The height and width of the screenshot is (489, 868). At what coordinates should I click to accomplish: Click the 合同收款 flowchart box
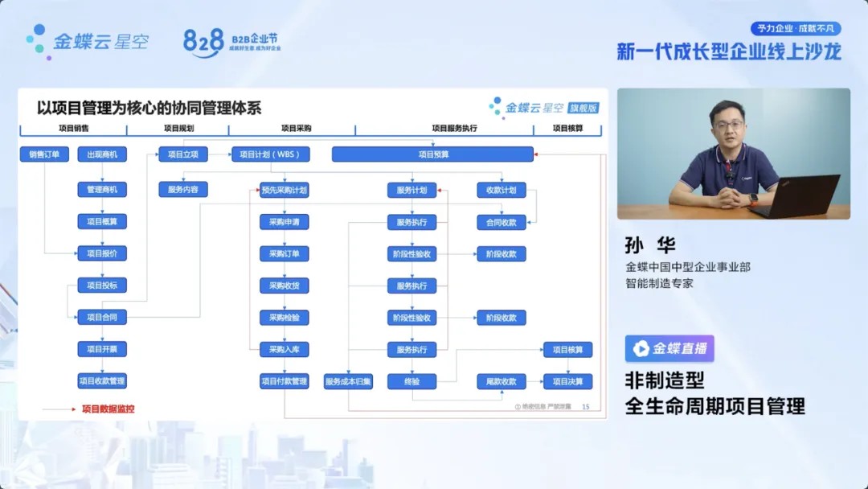(502, 223)
